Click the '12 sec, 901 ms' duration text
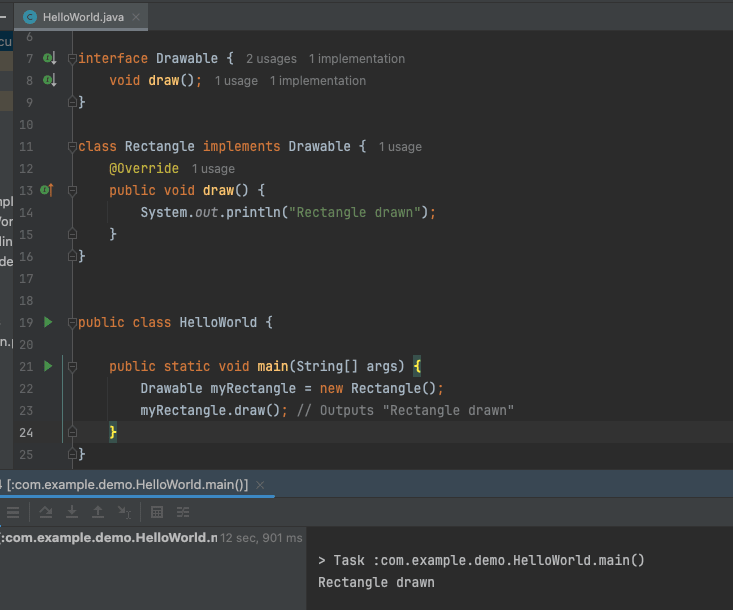The width and height of the screenshot is (733, 610). [261, 538]
